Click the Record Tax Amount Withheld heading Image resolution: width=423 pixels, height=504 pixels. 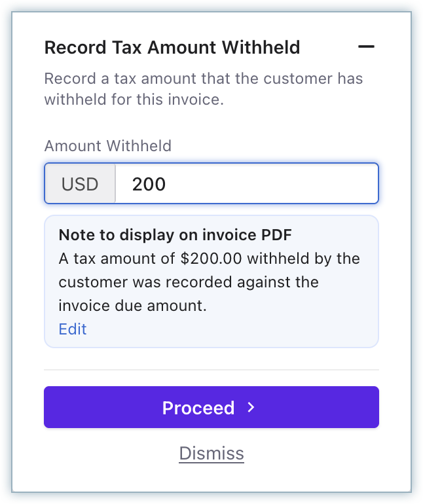(x=172, y=47)
